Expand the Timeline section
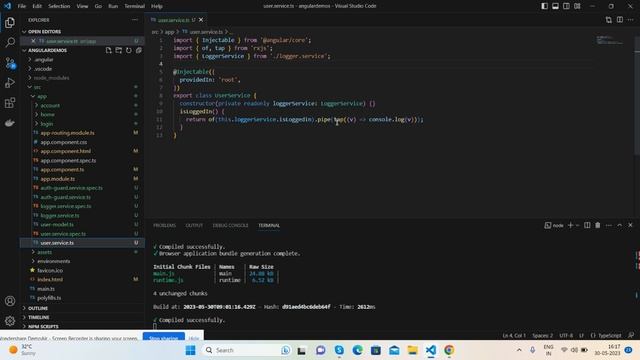Image resolution: width=640 pixels, height=360 pixels. (x=82, y=317)
